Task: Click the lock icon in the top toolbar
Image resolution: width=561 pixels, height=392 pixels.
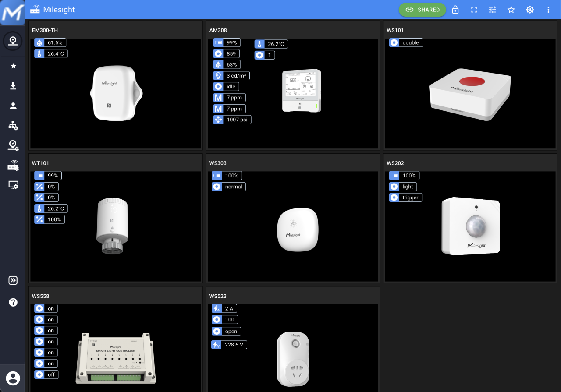Action: (x=455, y=9)
